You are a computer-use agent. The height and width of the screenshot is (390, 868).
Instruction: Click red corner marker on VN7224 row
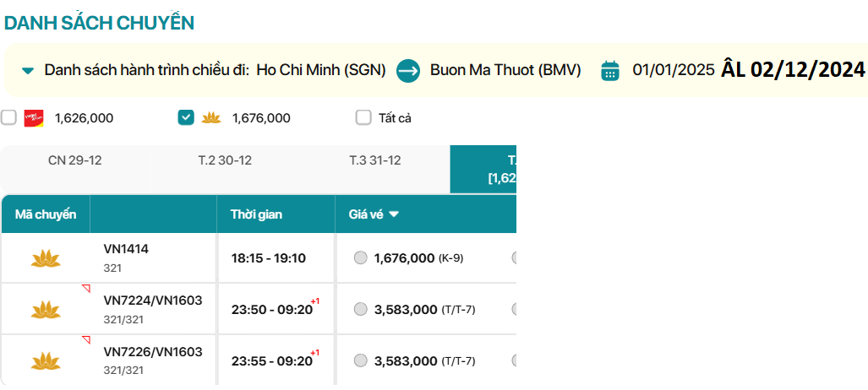click(x=85, y=289)
